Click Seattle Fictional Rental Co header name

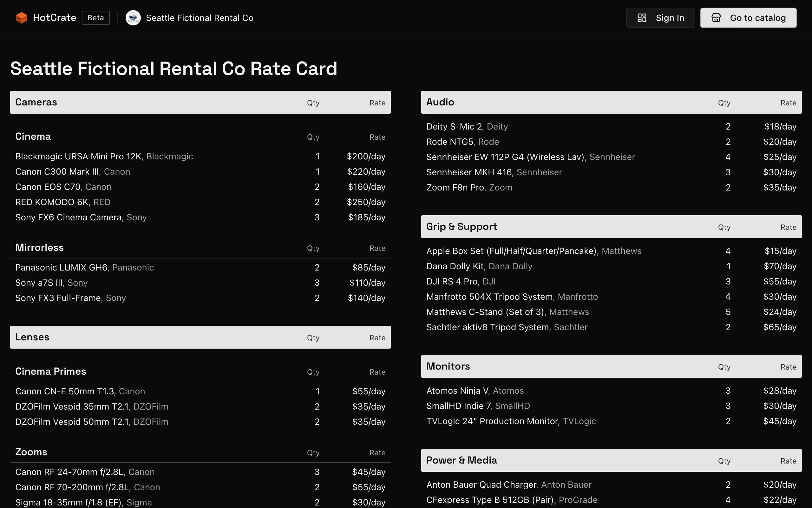[x=200, y=18]
